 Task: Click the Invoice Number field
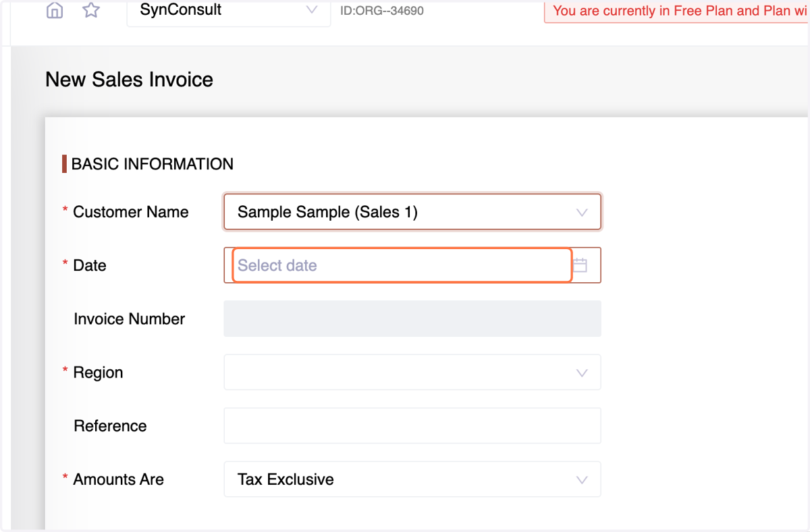412,319
